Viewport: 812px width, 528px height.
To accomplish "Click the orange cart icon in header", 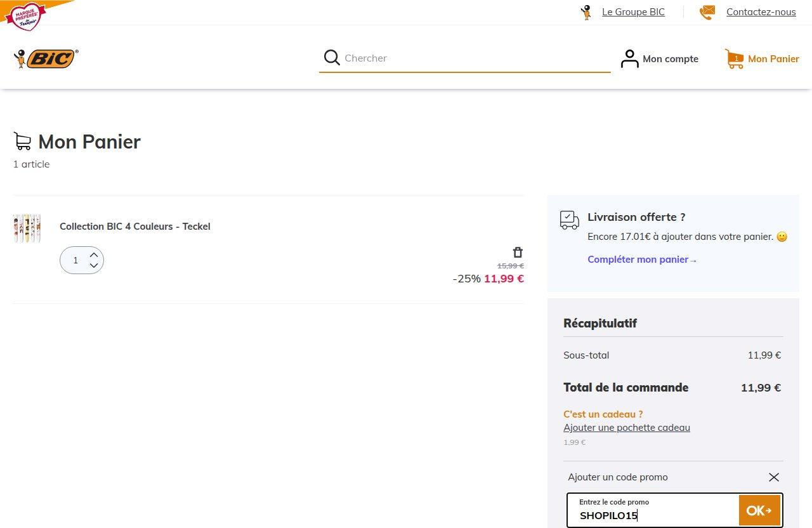I will point(734,59).
